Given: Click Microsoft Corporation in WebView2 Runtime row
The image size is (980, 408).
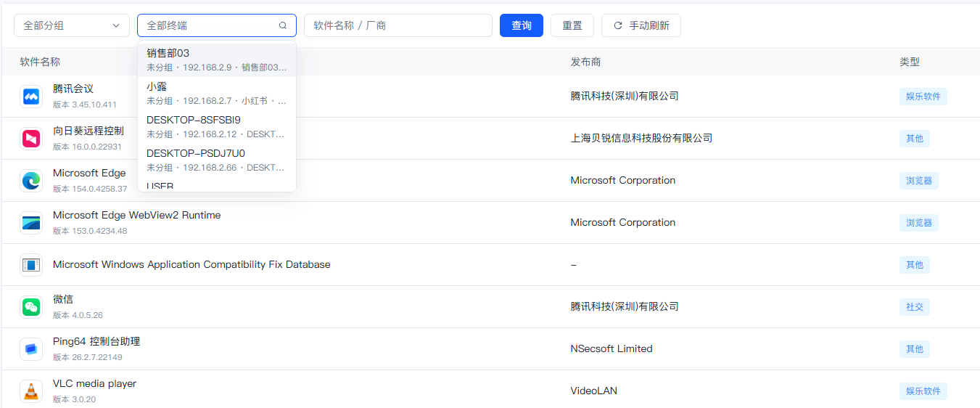Looking at the screenshot, I should (x=623, y=222).
